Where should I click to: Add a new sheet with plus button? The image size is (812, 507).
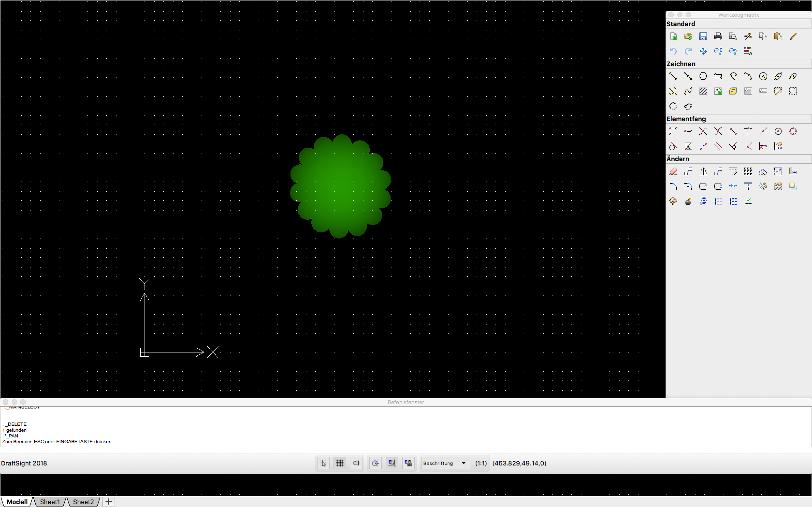108,502
